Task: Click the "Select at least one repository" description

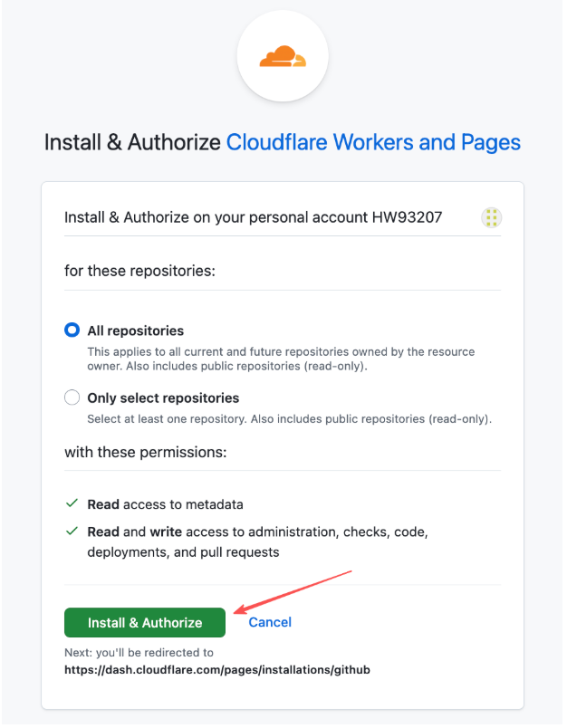Action: (289, 419)
